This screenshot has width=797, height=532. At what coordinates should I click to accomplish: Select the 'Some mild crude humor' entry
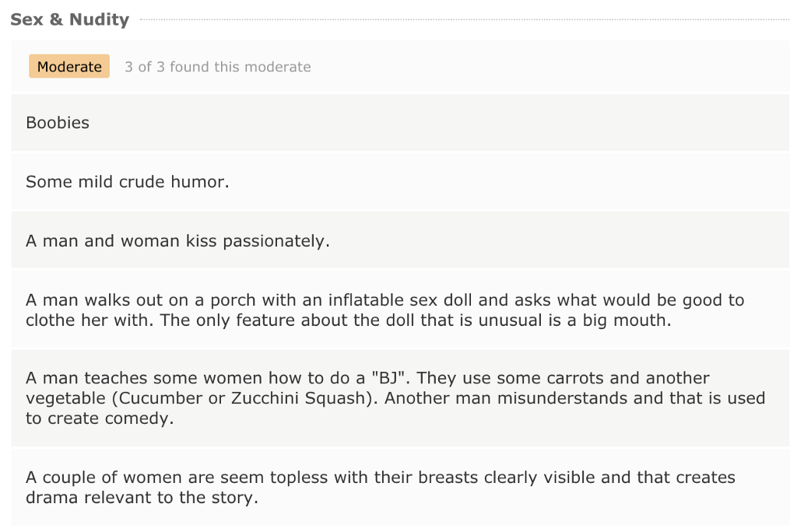(x=400, y=181)
